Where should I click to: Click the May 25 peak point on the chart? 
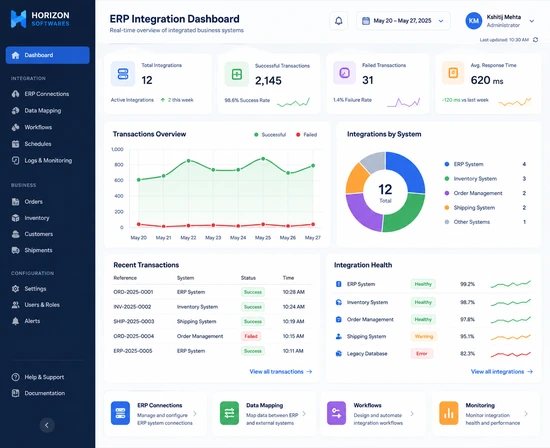[x=263, y=159]
